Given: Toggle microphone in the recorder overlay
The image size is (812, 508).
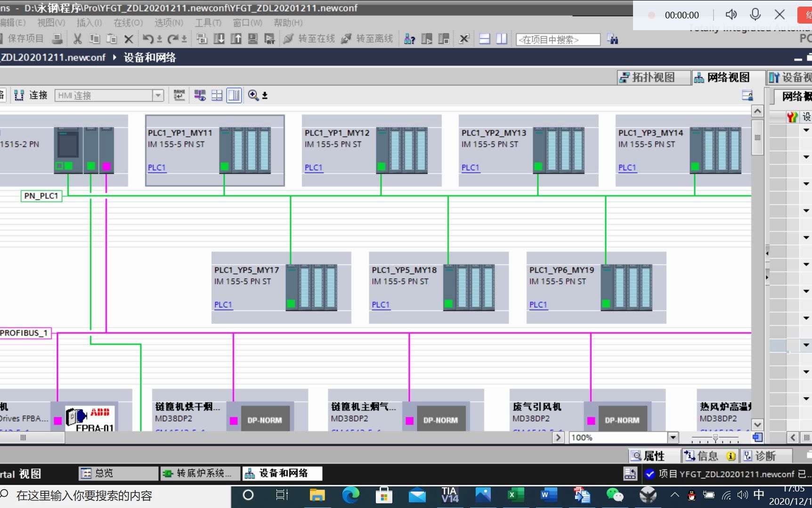Looking at the screenshot, I should (755, 15).
